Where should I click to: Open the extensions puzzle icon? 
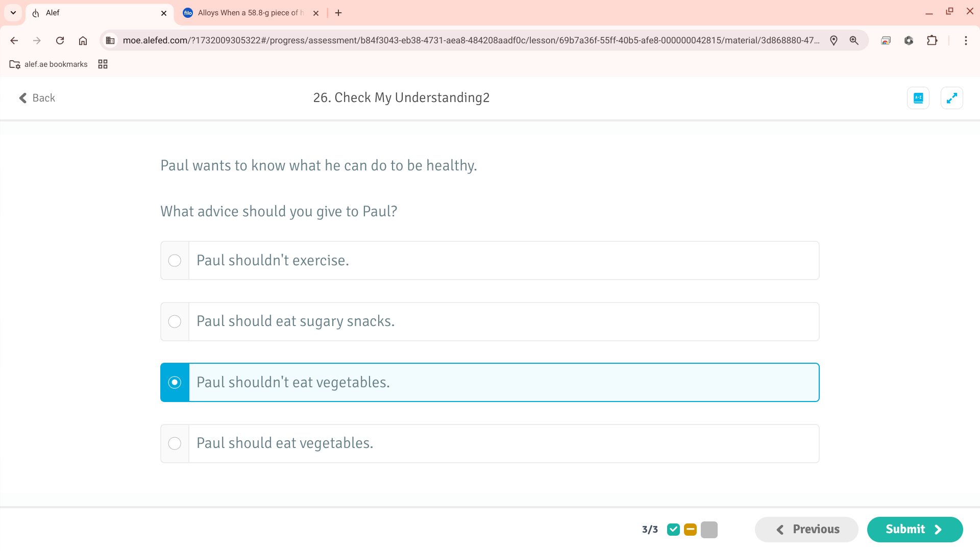tap(932, 40)
